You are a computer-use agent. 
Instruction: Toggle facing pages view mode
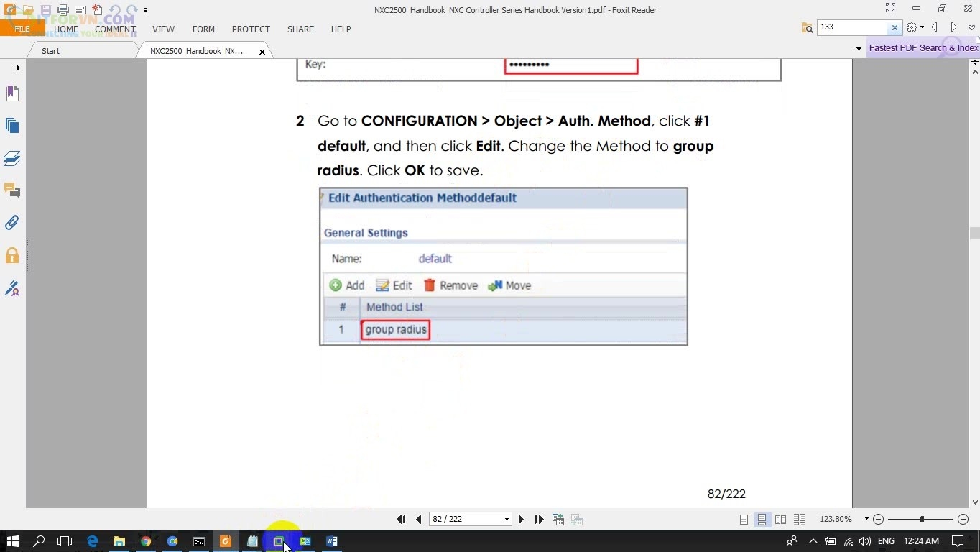click(780, 519)
